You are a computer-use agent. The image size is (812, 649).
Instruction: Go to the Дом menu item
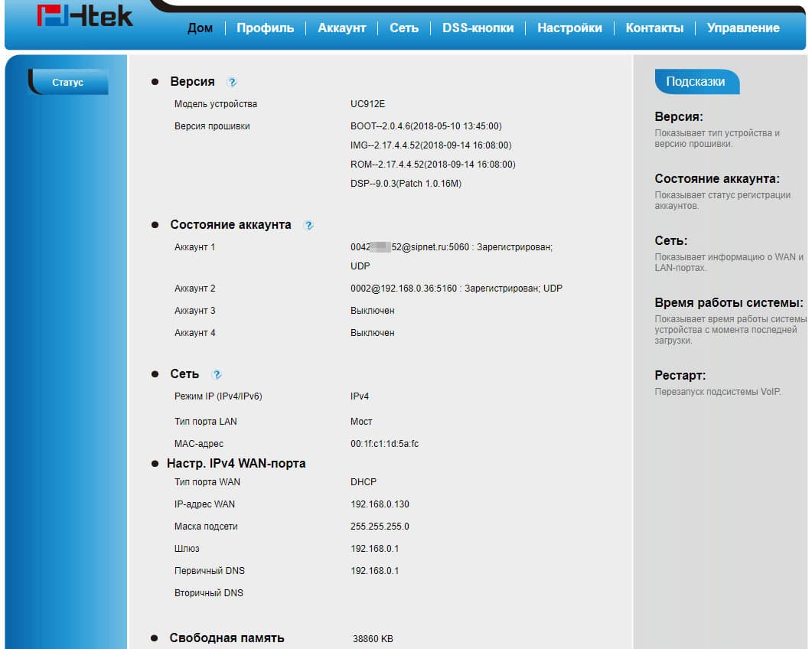[x=200, y=28]
